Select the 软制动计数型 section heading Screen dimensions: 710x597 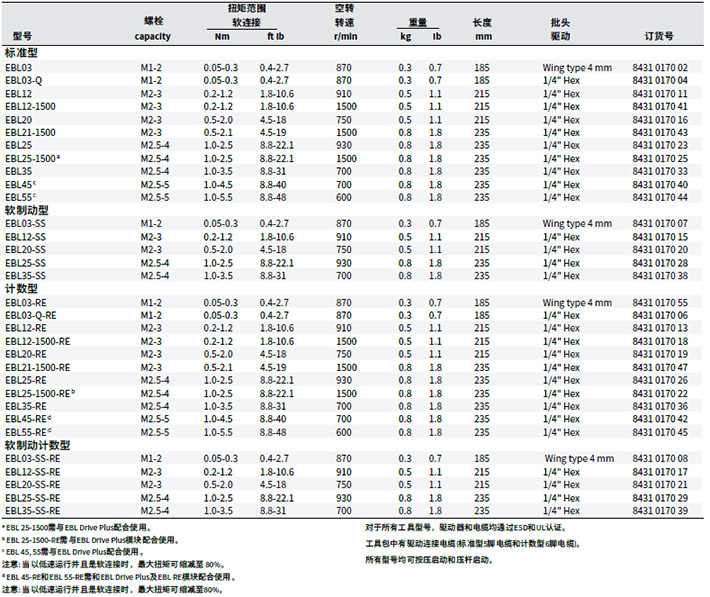(37, 445)
